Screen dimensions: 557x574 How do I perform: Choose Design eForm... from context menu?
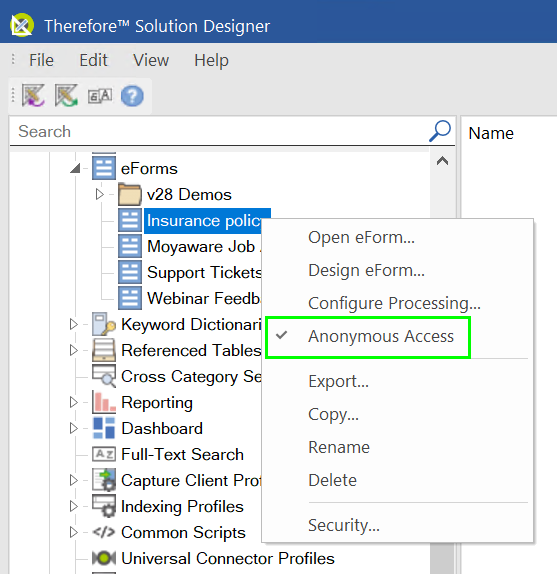pyautogui.click(x=398, y=271)
